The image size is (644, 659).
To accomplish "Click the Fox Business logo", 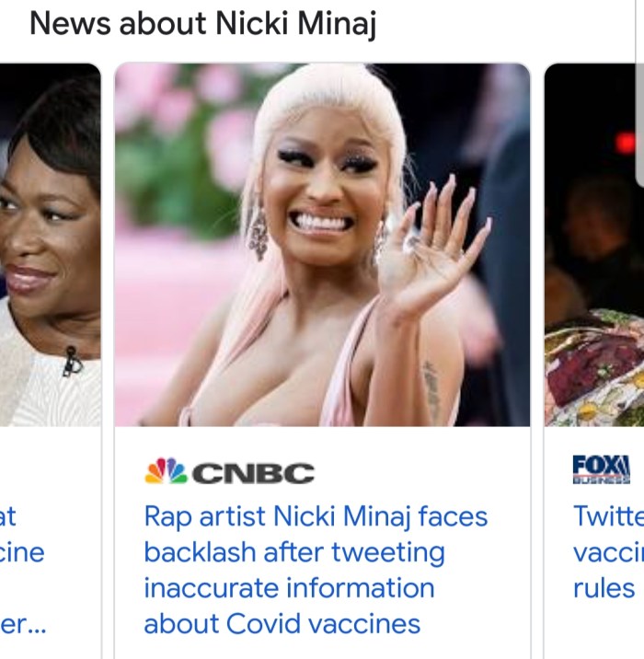I will pyautogui.click(x=602, y=469).
